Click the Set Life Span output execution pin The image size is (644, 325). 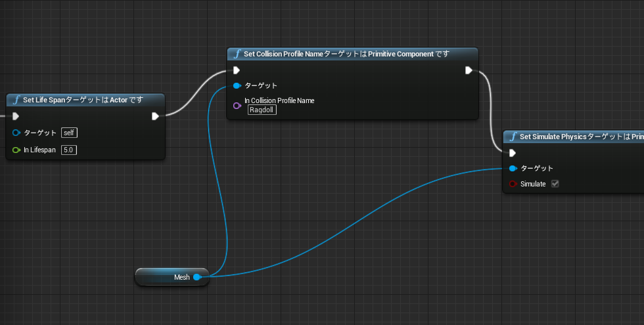click(x=155, y=117)
